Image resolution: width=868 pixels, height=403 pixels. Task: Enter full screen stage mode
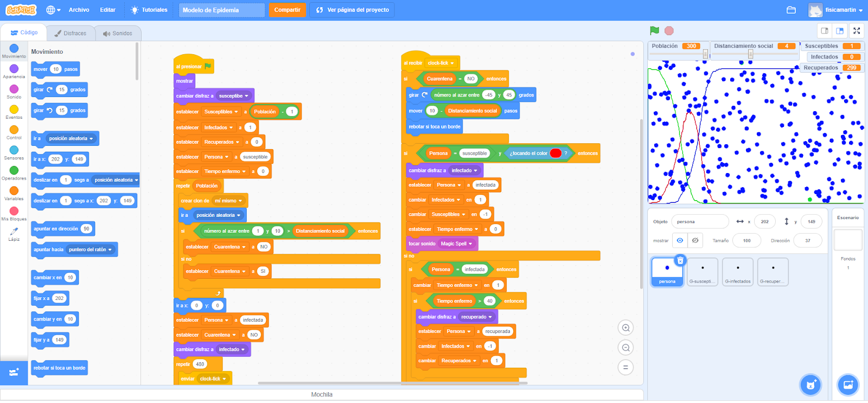click(x=857, y=31)
